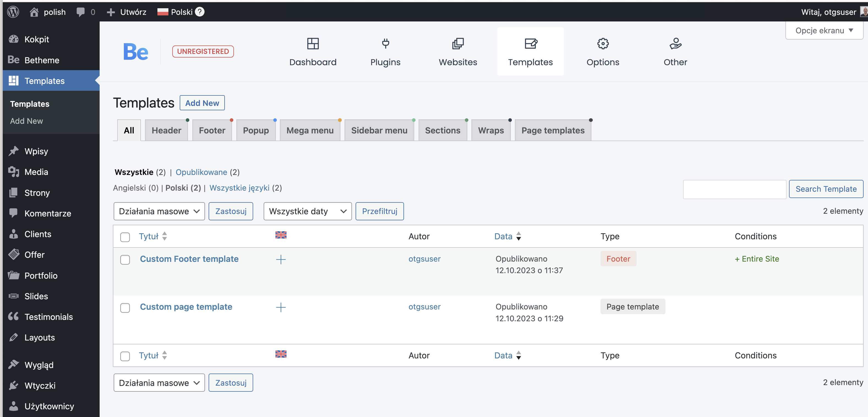Click the Media icon in sidebar
868x417 pixels.
point(13,172)
